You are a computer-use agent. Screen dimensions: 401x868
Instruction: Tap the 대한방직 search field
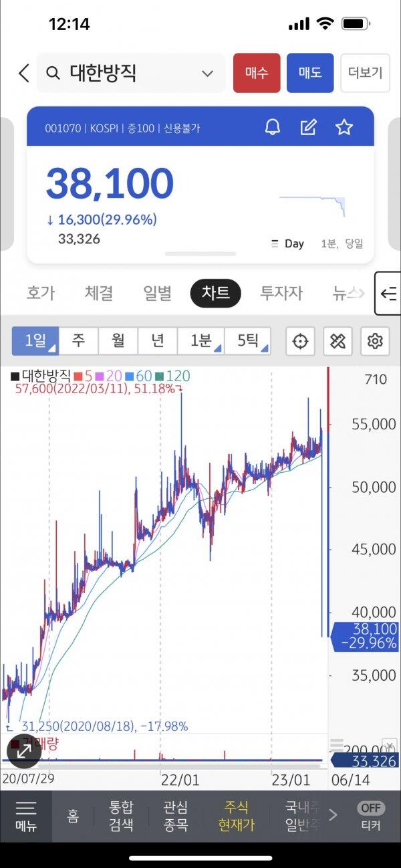[x=131, y=73]
